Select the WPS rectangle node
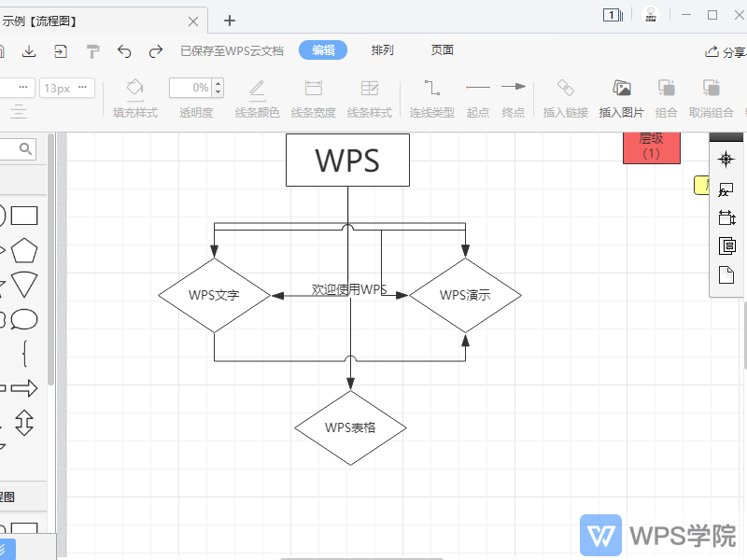The height and width of the screenshot is (560, 747). [x=347, y=160]
